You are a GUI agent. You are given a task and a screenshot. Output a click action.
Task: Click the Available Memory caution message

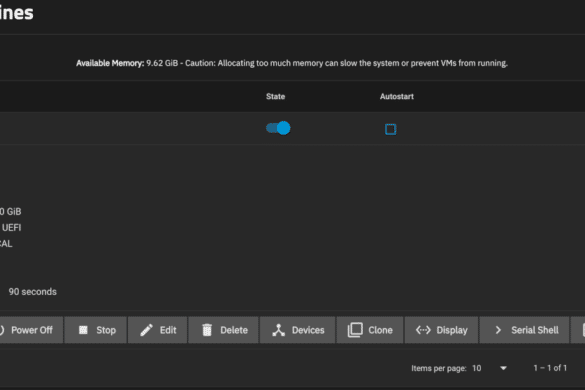click(x=292, y=63)
